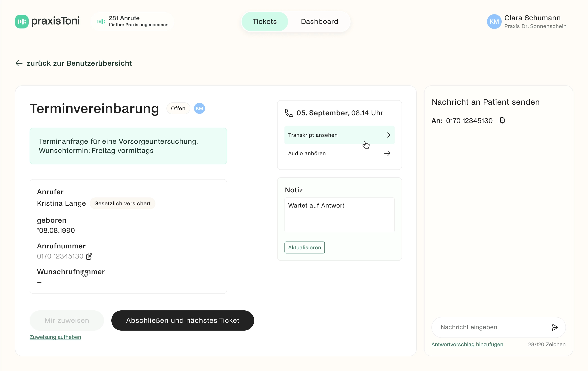The height and width of the screenshot is (371, 588).
Task: Click the praxisToni logo icon
Action: 21,21
